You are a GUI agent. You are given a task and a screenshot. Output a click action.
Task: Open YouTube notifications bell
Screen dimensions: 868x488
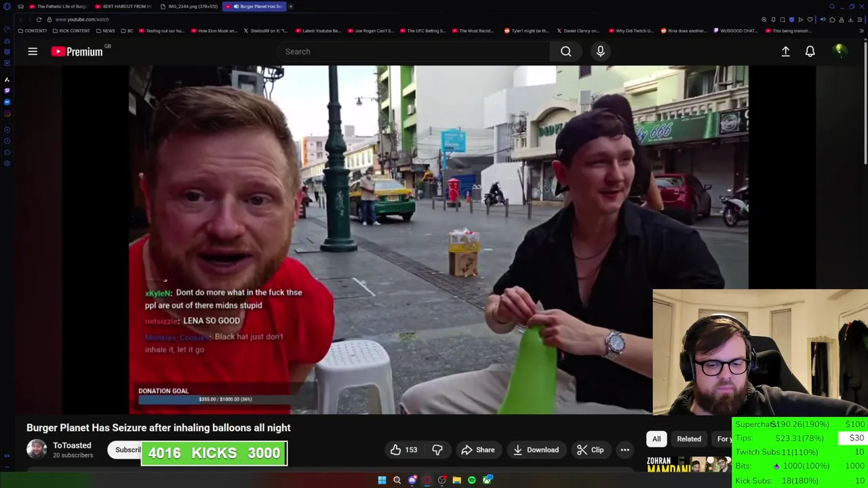tap(810, 52)
